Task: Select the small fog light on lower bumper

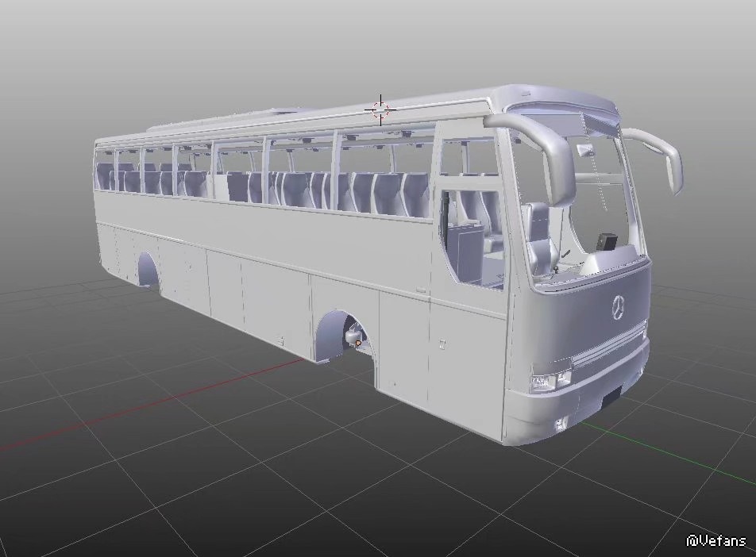Action: [560, 424]
